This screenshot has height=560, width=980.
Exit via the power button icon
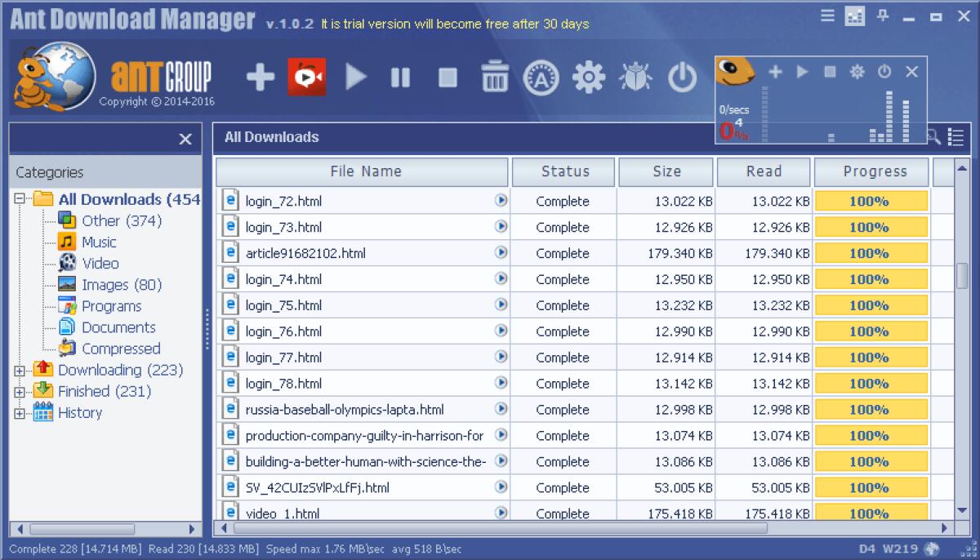pos(682,76)
